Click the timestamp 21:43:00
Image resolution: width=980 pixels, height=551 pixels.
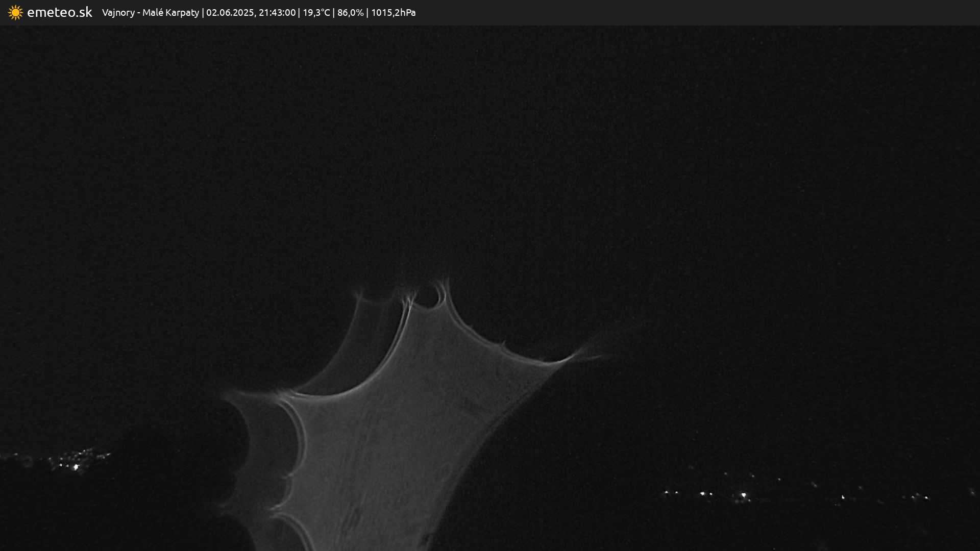point(277,12)
